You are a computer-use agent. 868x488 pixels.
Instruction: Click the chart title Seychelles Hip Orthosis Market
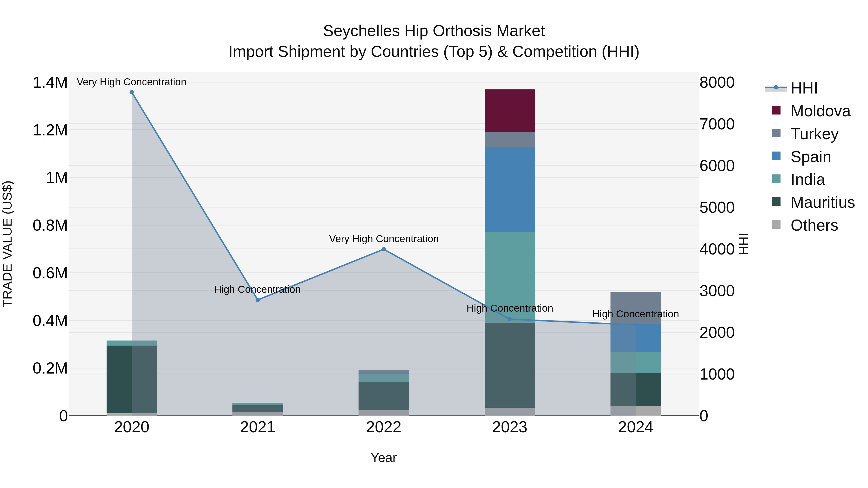pyautogui.click(x=434, y=31)
